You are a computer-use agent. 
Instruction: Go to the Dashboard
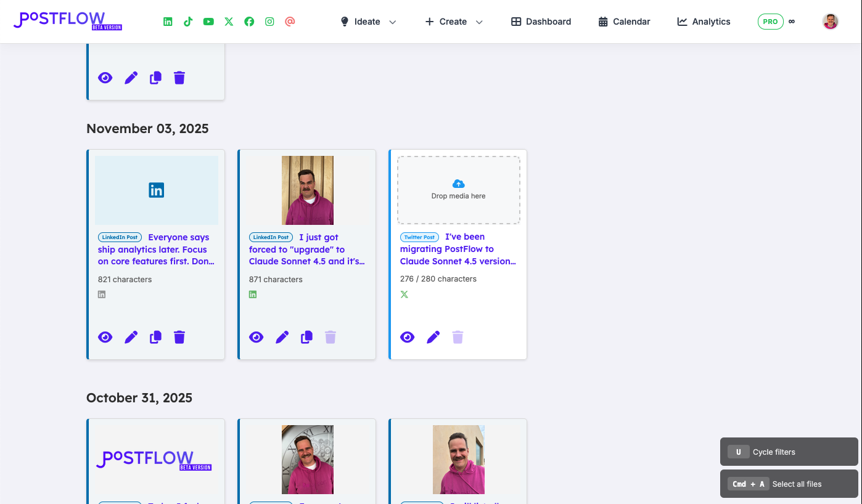point(541,21)
